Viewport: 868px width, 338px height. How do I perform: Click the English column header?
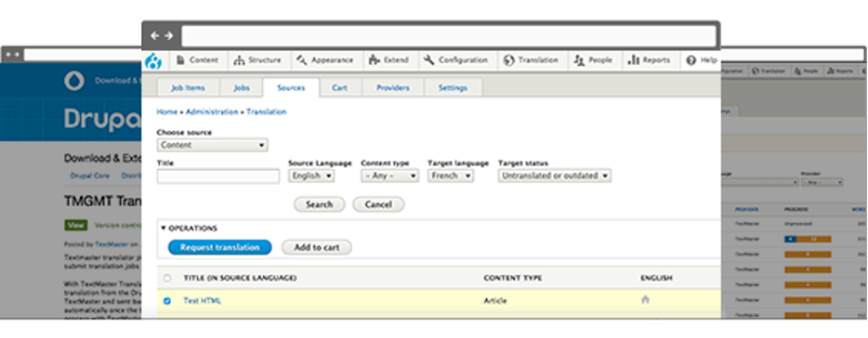pos(656,279)
